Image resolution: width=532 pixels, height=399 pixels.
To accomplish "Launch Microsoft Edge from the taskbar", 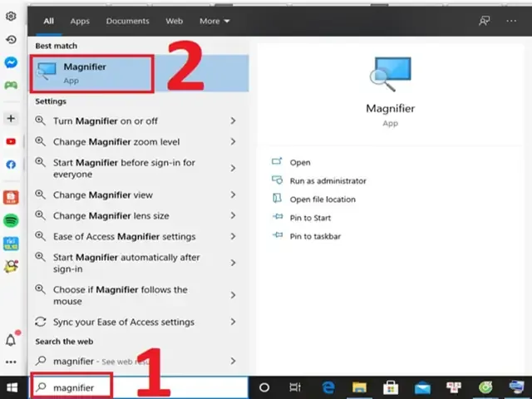I will click(328, 387).
